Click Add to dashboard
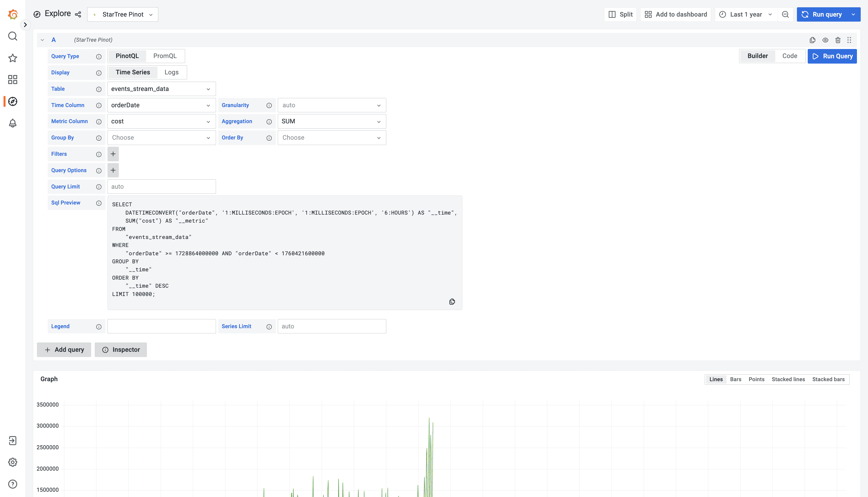 676,14
